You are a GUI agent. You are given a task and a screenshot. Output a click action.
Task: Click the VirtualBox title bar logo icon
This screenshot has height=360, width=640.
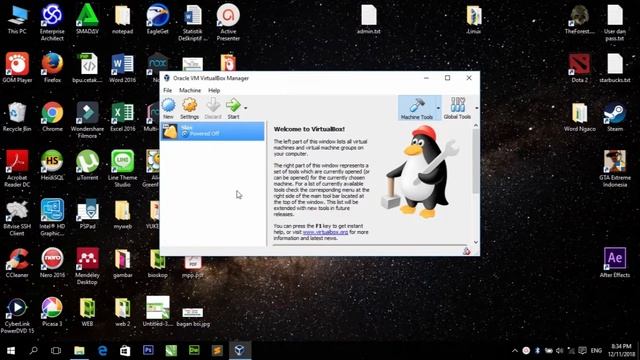click(167, 78)
